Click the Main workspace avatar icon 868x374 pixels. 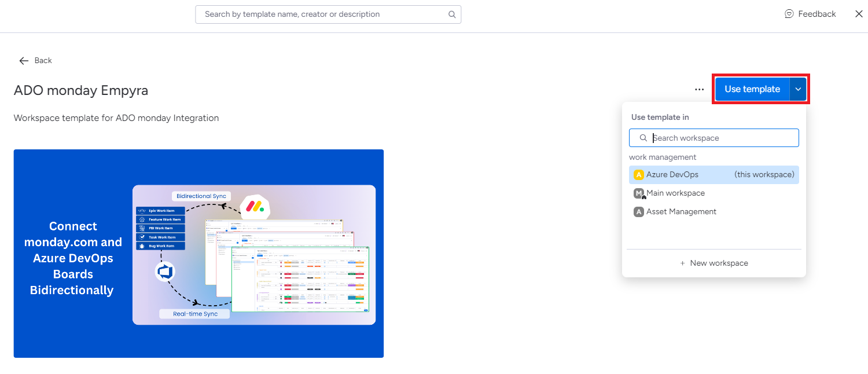coord(639,193)
